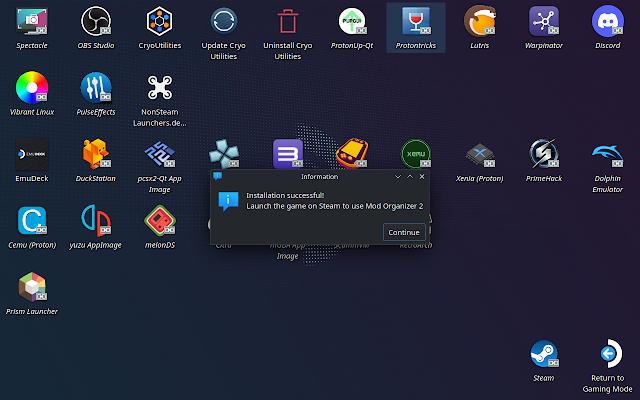640x400 pixels.
Task: Close the Information dialog window
Action: point(422,176)
